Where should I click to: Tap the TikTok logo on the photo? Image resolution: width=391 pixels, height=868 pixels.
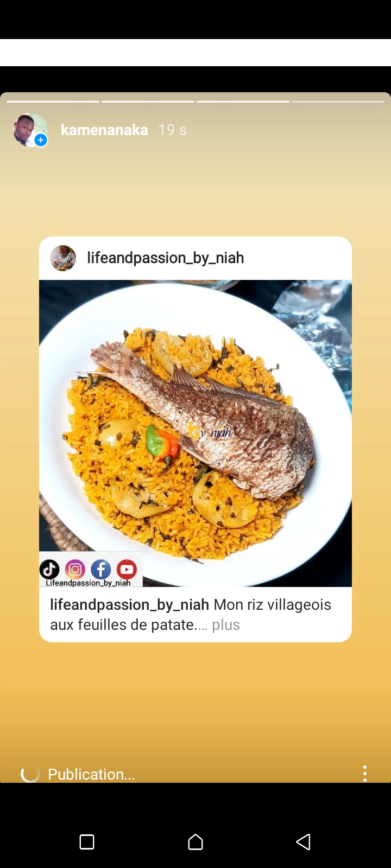click(x=49, y=570)
